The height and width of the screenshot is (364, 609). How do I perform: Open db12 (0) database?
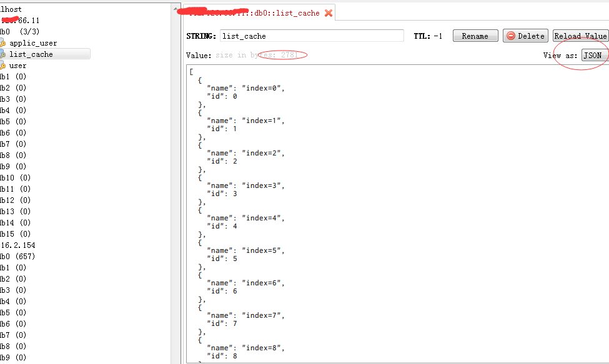[x=15, y=200]
